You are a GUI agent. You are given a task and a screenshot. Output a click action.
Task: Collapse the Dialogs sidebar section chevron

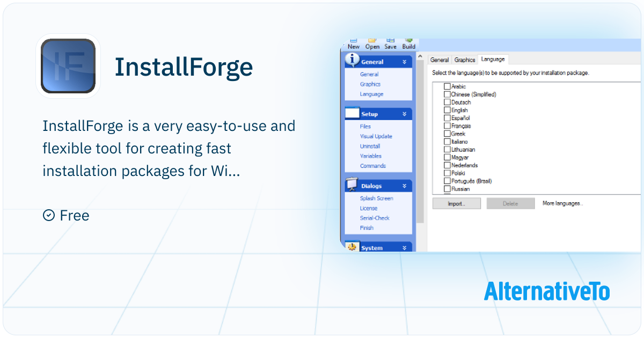pos(404,186)
